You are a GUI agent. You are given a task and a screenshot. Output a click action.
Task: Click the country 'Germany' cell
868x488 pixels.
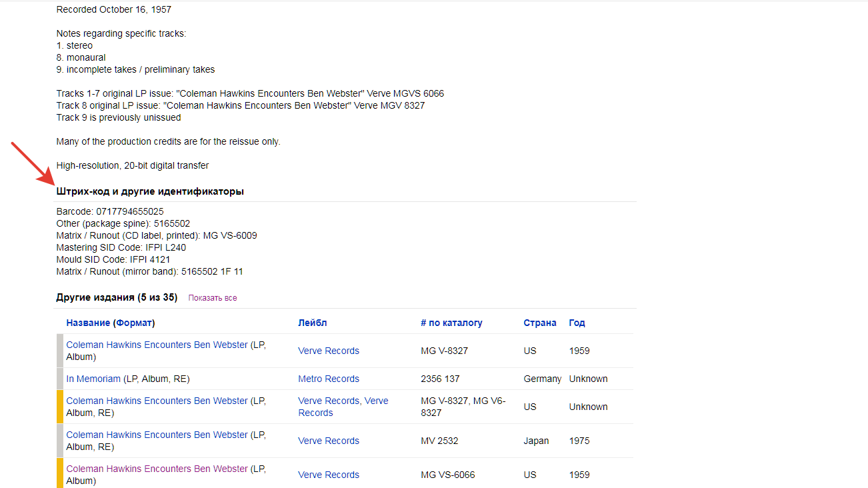[x=543, y=379]
